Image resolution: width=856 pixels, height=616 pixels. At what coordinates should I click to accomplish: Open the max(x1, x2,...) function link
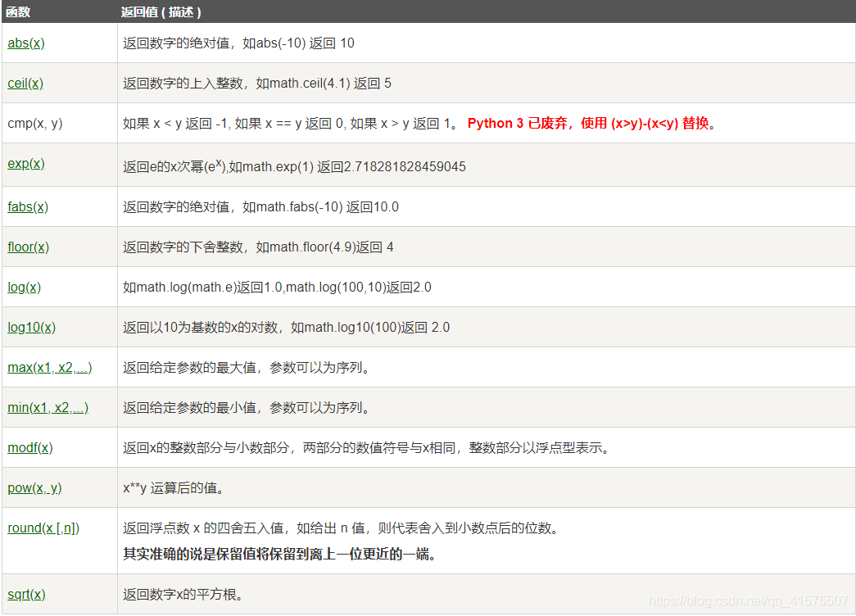click(49, 367)
